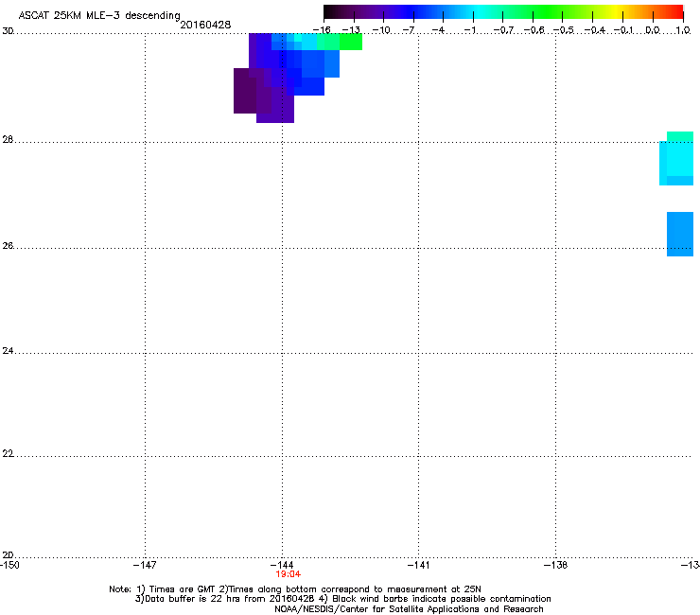The width and height of the screenshot is (700, 615).
Task: Click the legend label -10
Action: (381, 30)
